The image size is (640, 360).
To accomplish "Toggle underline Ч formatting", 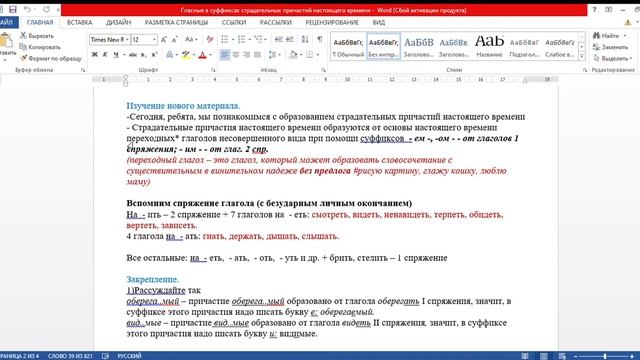I will coord(116,55).
